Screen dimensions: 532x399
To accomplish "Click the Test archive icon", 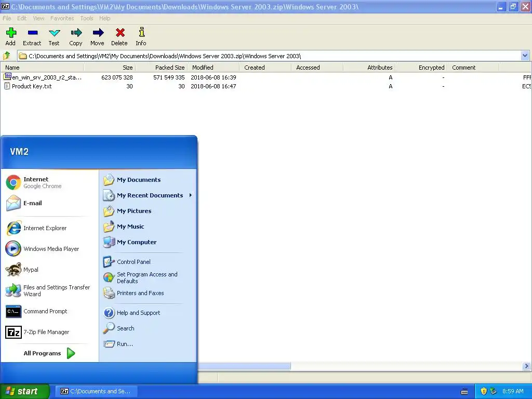I will tap(54, 36).
